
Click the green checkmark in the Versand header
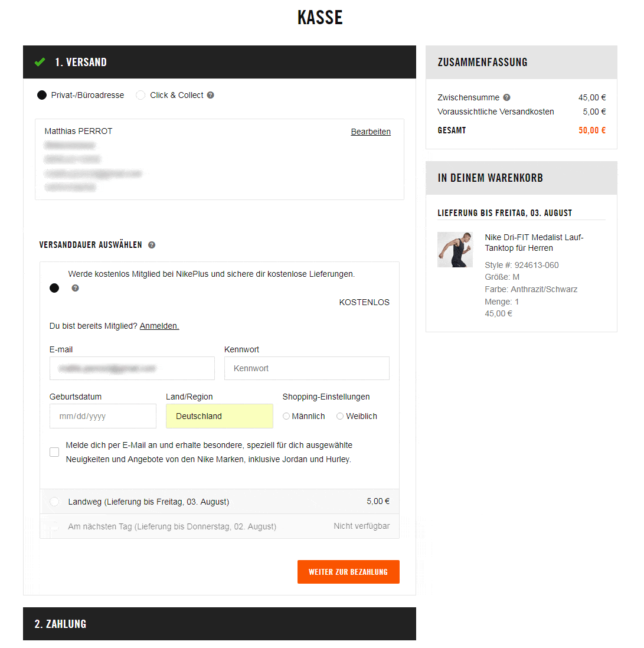[x=40, y=62]
